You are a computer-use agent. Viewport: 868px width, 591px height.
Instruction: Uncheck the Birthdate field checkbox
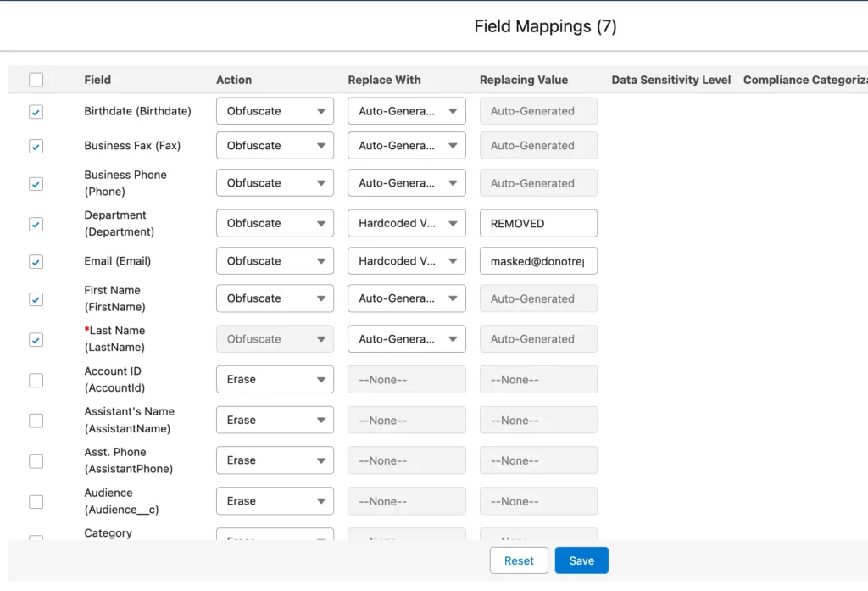coord(36,112)
